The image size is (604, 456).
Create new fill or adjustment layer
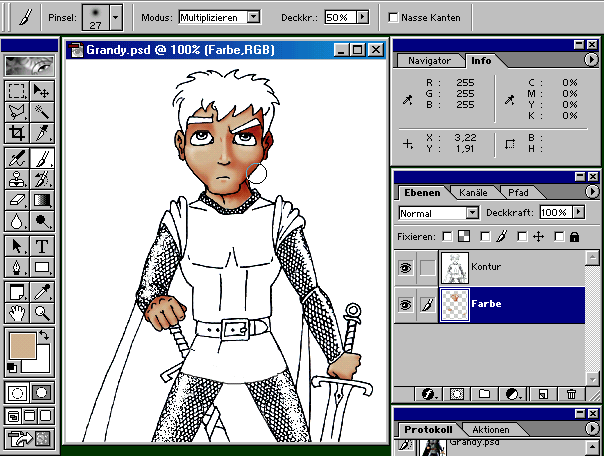513,394
